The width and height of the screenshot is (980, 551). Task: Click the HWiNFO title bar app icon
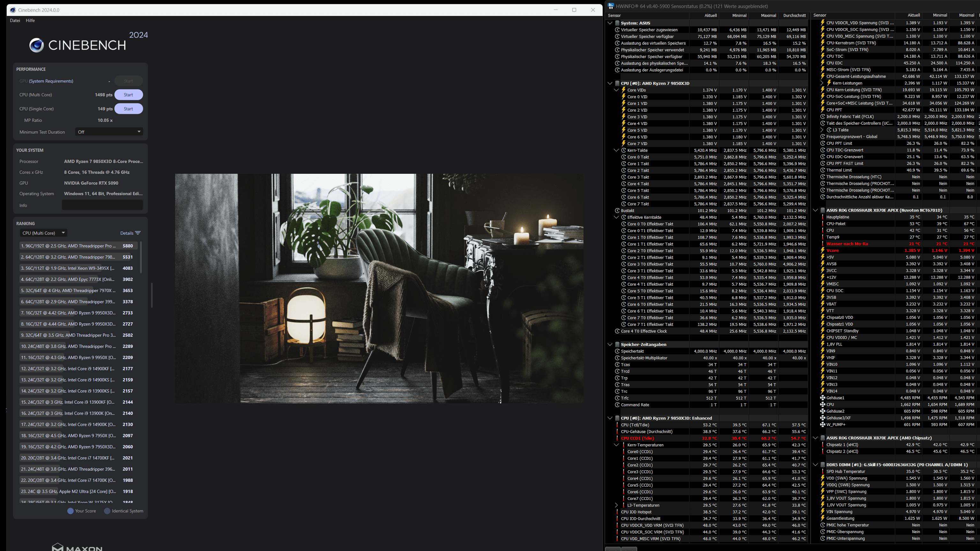[611, 6]
